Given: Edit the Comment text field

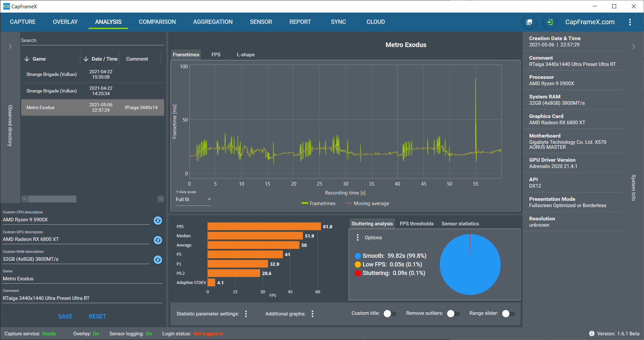Looking at the screenshot, I should point(82,298).
